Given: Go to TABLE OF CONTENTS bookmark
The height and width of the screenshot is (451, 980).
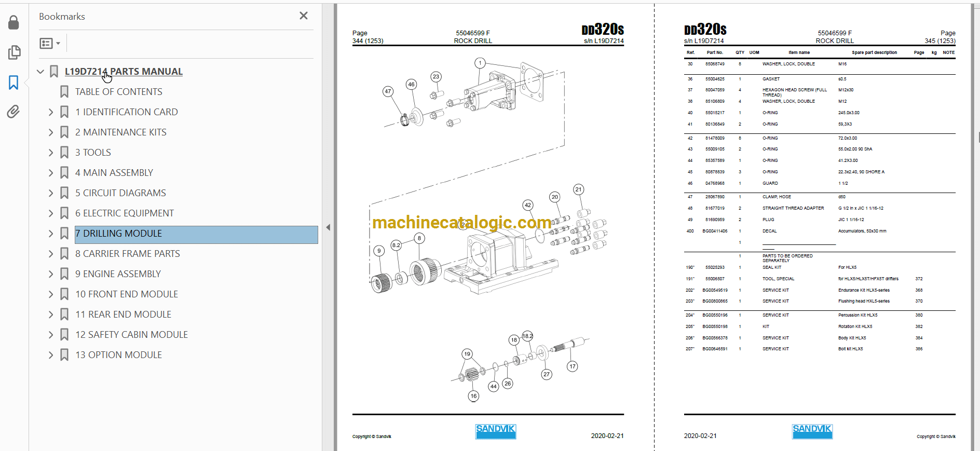Looking at the screenshot, I should [x=119, y=92].
